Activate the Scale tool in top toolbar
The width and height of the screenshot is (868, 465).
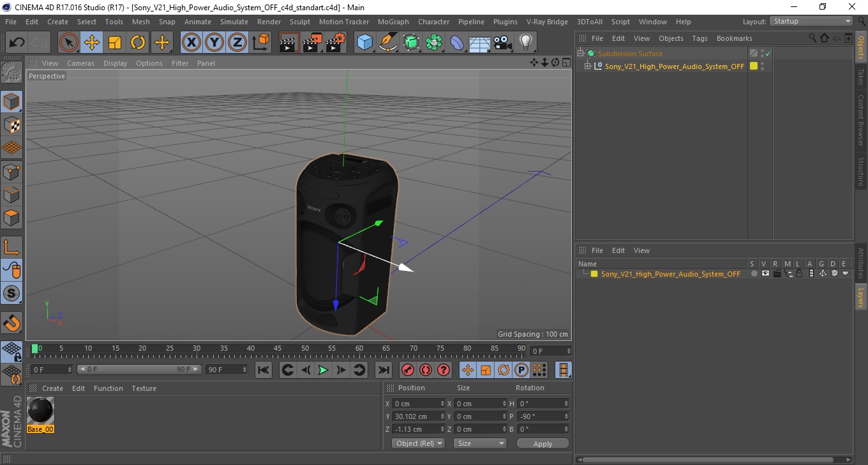(115, 43)
